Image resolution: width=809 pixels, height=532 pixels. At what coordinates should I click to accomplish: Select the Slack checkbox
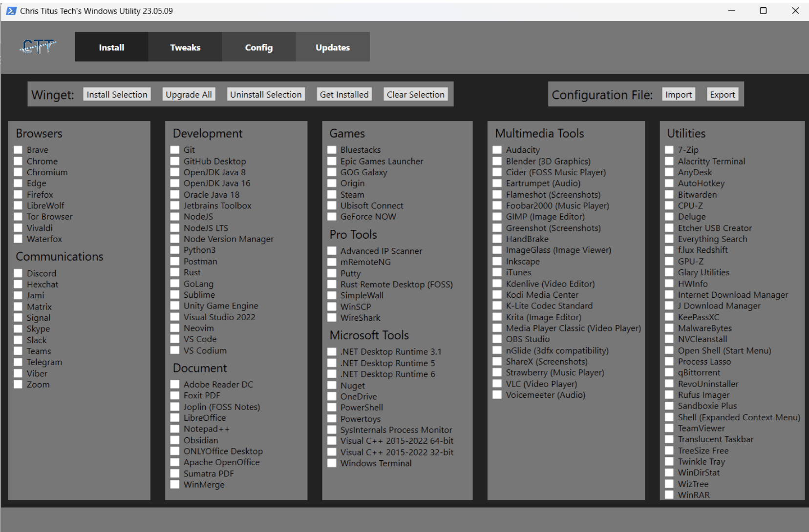[x=18, y=340]
